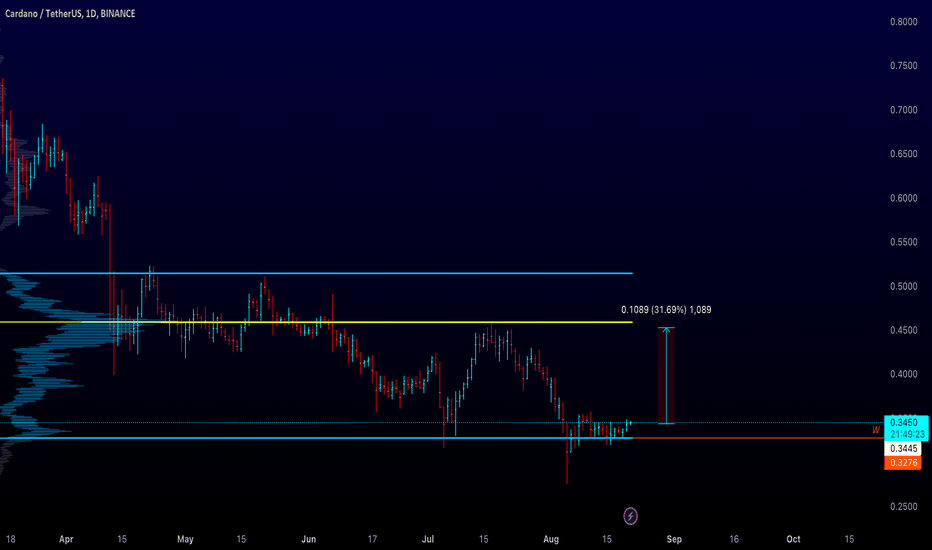932x550 pixels.
Task: Click the Sep date axis label
Action: click(674, 539)
